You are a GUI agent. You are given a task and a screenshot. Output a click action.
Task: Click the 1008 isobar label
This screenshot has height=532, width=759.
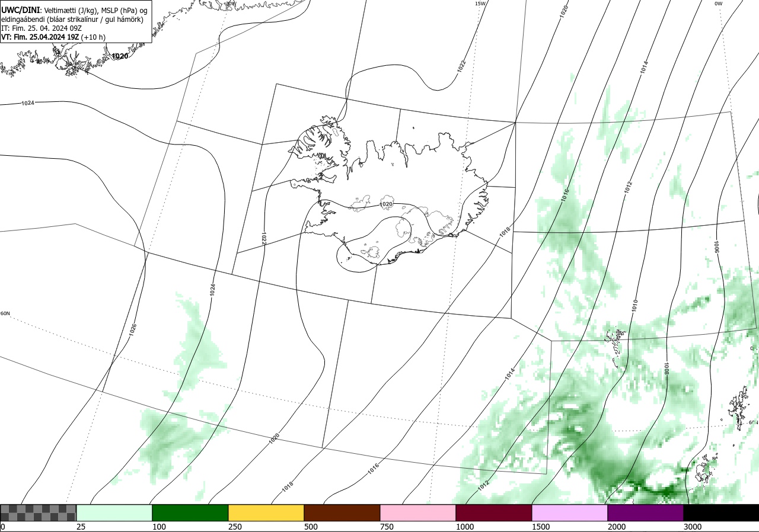[x=666, y=368]
